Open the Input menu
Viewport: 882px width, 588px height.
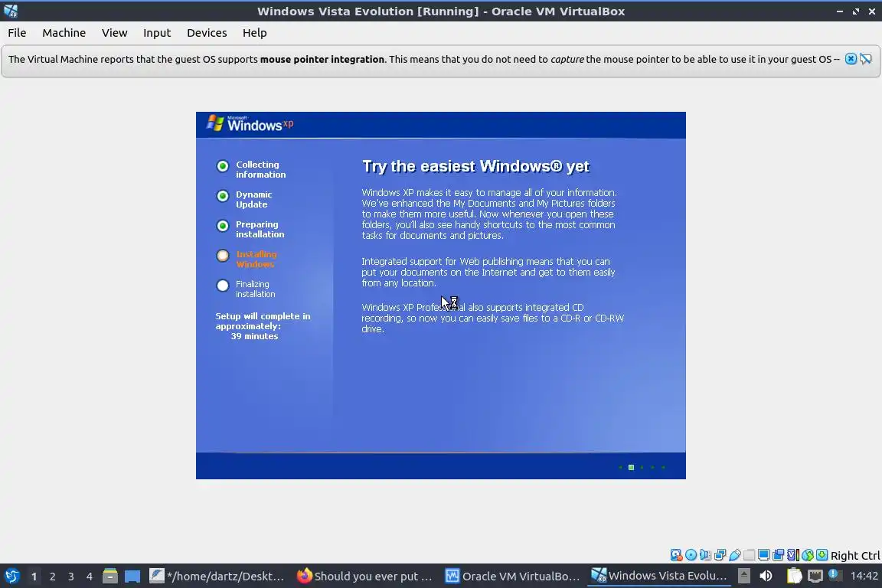pos(157,33)
